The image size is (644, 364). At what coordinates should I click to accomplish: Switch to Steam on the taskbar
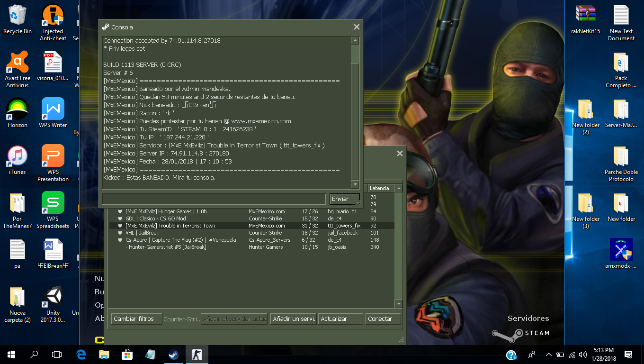[173, 355]
